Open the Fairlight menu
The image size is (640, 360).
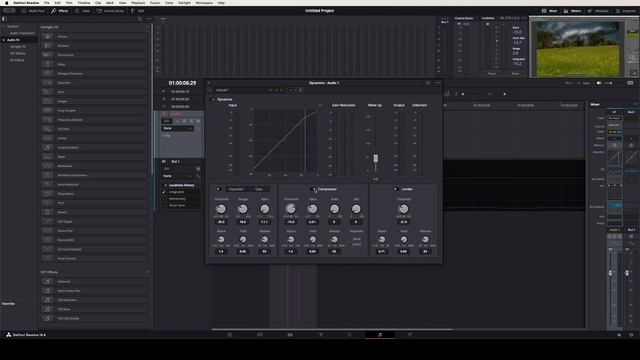click(x=184, y=2)
